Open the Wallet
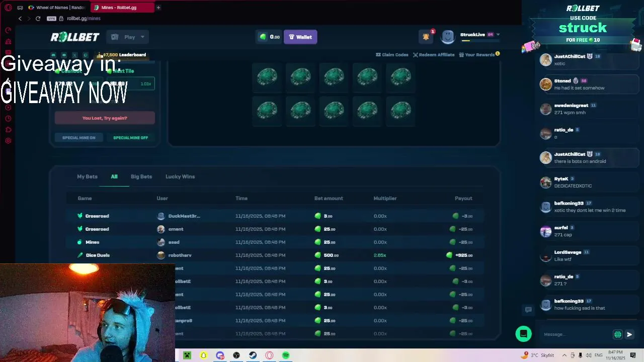This screenshot has width=644, height=362. coord(300,37)
